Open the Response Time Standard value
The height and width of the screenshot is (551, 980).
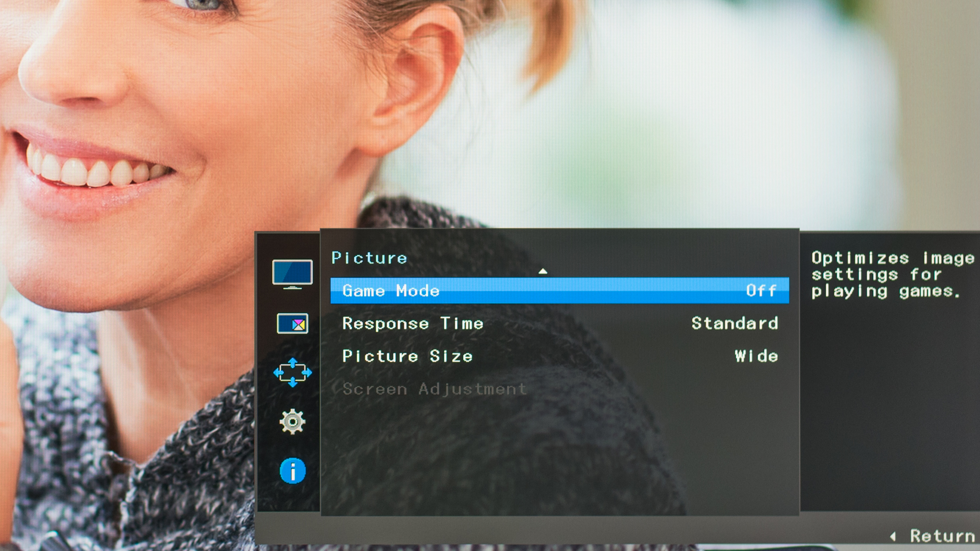[x=735, y=324]
